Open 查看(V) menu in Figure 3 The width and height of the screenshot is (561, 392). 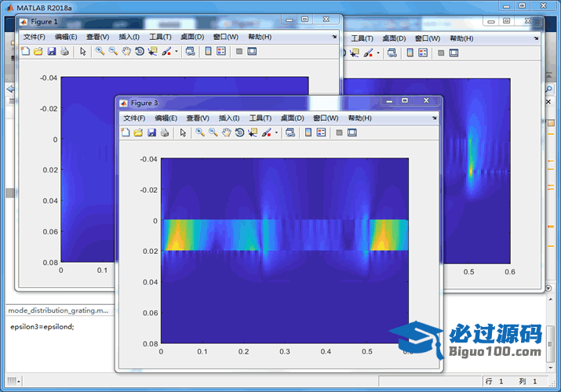(x=198, y=118)
